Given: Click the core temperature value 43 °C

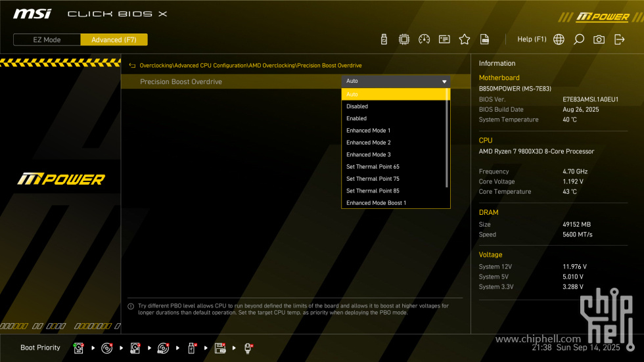Looking at the screenshot, I should coord(570,192).
